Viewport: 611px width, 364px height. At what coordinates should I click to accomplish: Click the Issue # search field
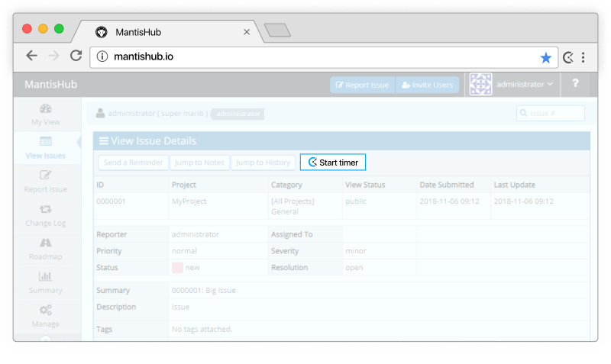click(x=550, y=113)
